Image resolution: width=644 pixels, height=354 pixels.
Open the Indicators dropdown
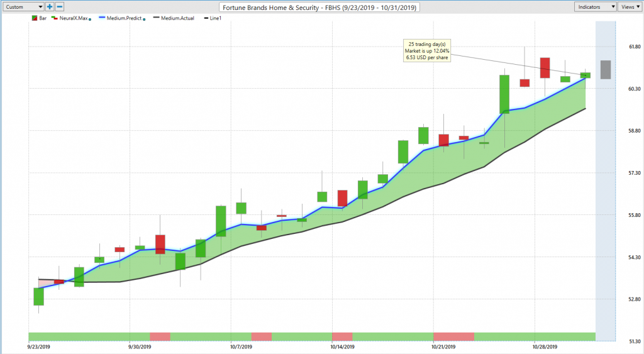click(x=595, y=7)
